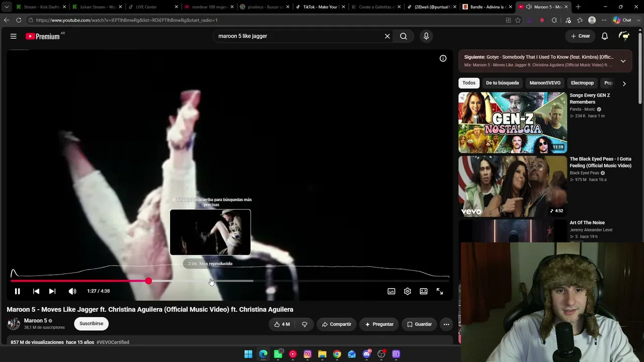Switch to 'Stream - Kick Dashboard' tab
This screenshot has height=362, width=644.
(40, 7)
